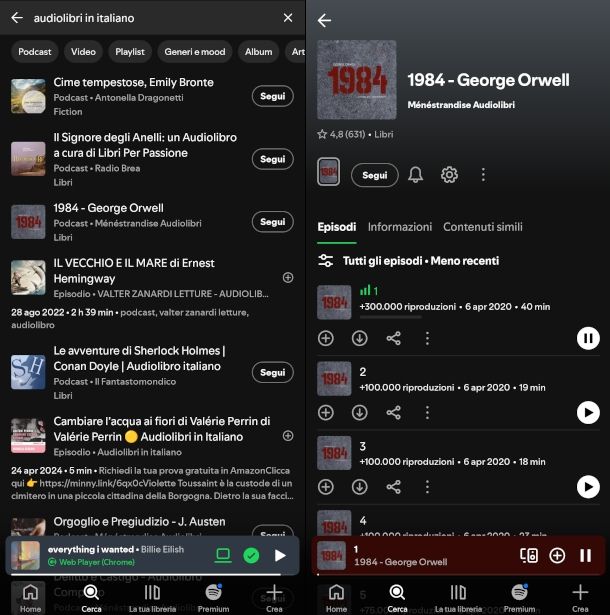Follow Le avventure di Sherlock Holmes podcast
This screenshot has height=615, width=610.
coord(273,372)
